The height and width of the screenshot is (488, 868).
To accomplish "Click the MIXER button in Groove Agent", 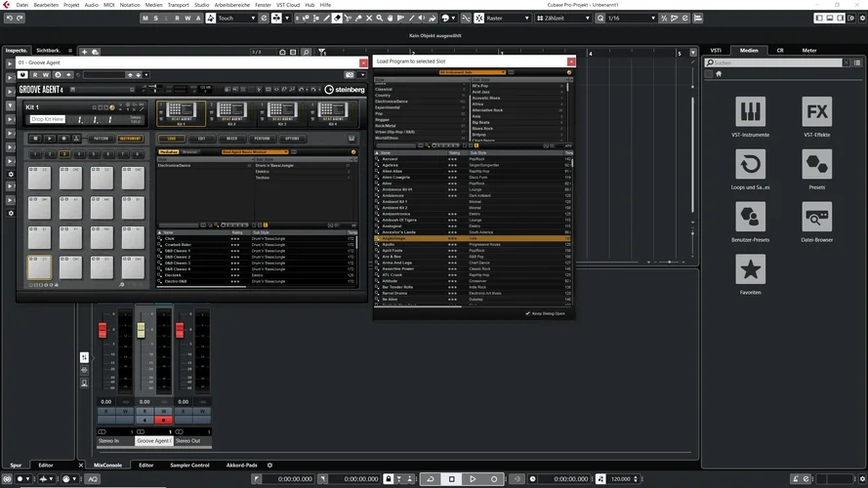I will point(232,139).
